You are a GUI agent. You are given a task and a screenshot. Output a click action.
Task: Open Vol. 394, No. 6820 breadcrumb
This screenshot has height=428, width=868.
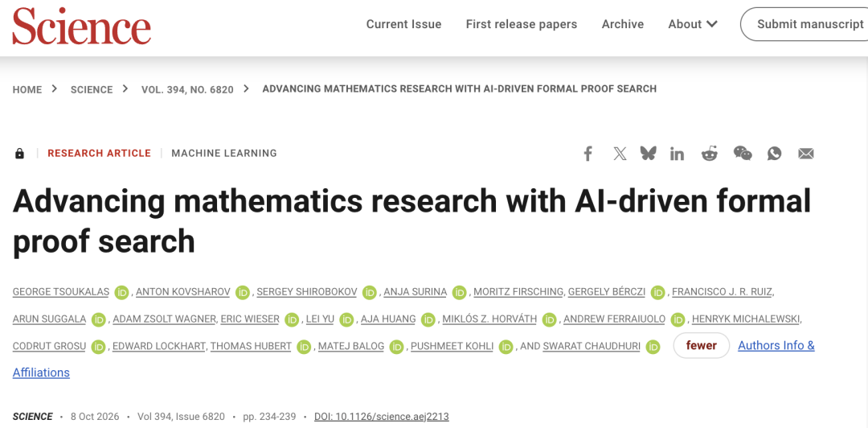187,89
